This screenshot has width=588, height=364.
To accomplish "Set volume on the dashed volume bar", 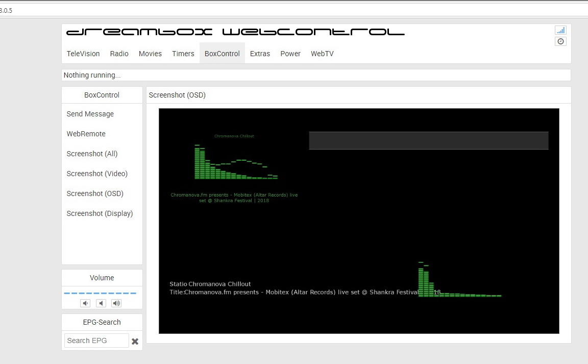I will 100,293.
